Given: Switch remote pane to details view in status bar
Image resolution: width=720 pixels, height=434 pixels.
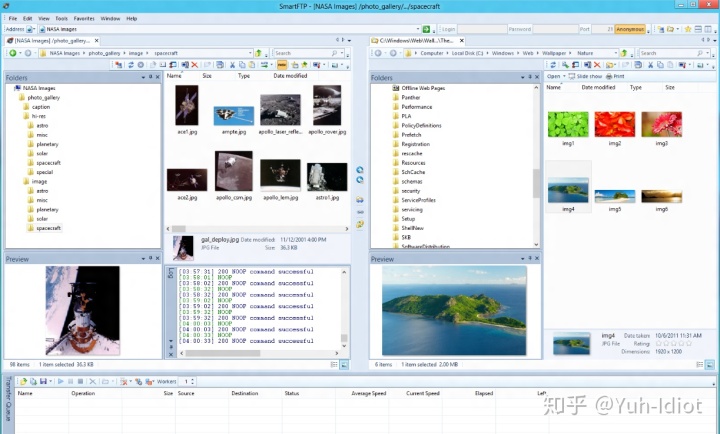Looking at the screenshot, I should click(334, 364).
